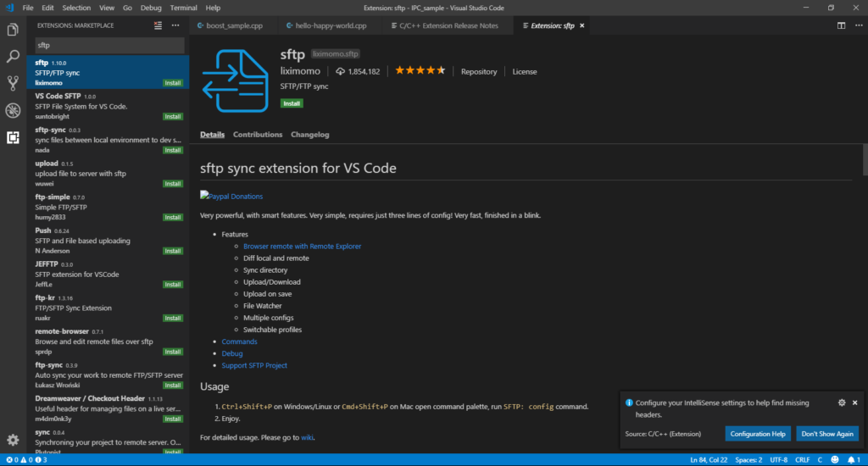Open the Repository link
868x466 pixels.
[x=479, y=71]
